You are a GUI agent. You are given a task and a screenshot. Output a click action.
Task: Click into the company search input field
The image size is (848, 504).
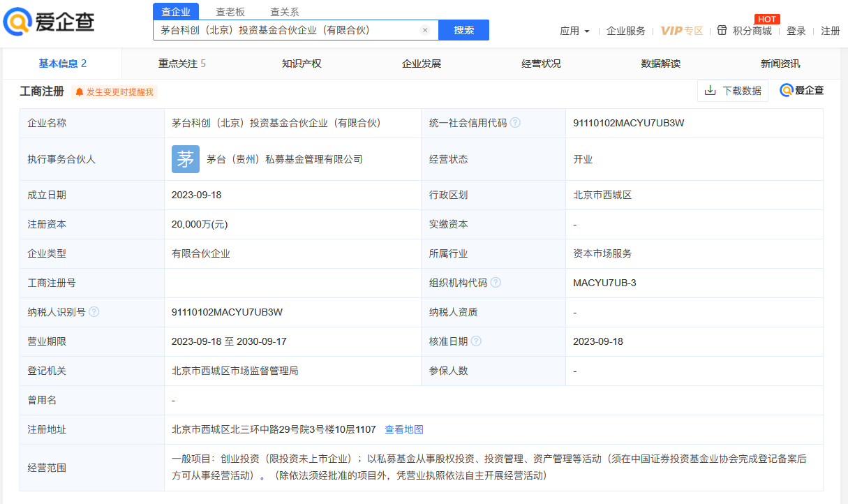click(x=286, y=30)
